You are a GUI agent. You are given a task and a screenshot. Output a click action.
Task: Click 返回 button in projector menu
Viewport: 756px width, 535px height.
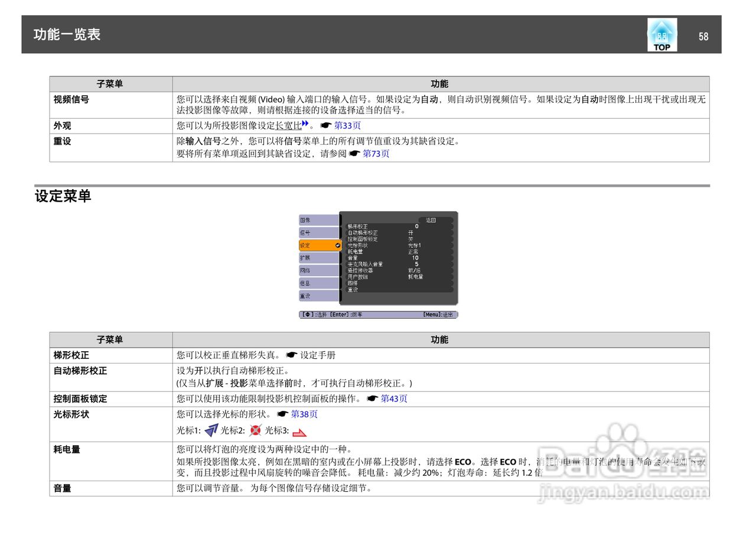[436, 220]
